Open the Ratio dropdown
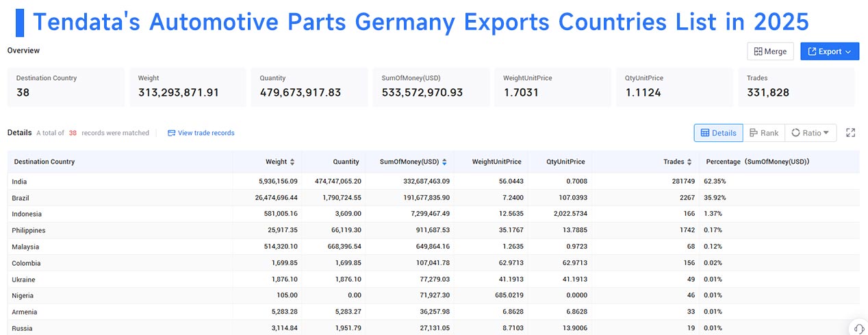The width and height of the screenshot is (868, 335). [x=810, y=133]
